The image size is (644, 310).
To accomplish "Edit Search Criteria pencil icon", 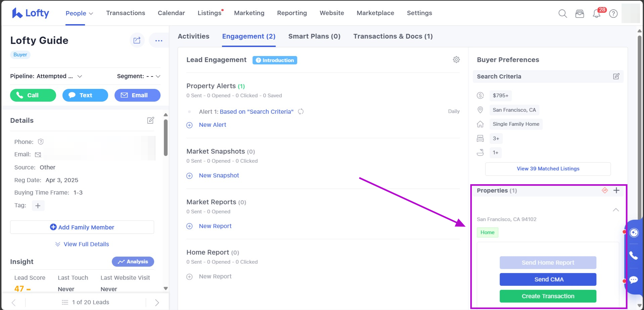I will click(616, 76).
